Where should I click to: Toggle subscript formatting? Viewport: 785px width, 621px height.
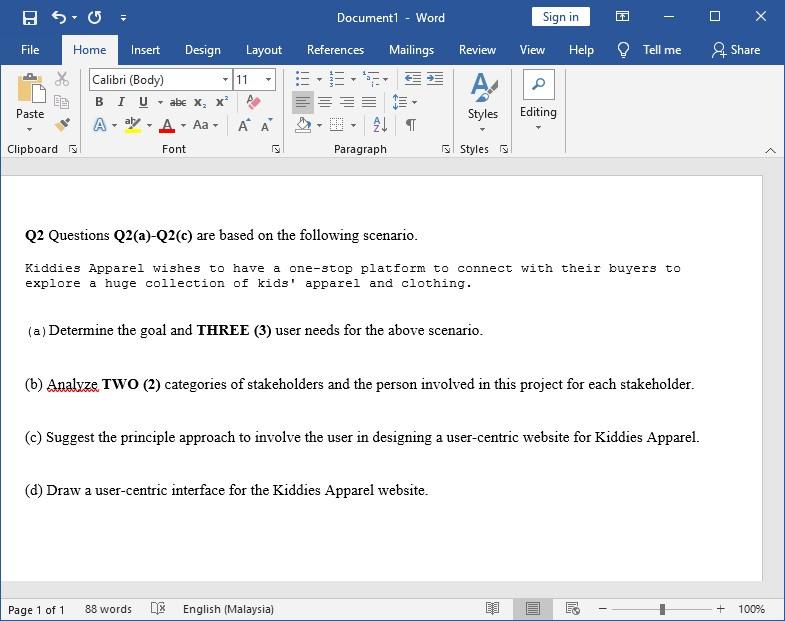[200, 103]
